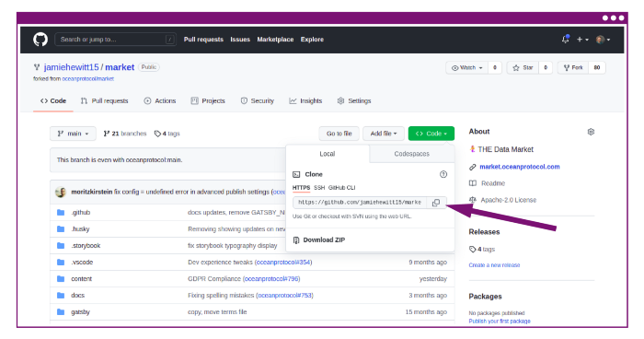Viewport: 644px width, 339px height.
Task: Switch to the Codespaces tab
Action: click(412, 154)
